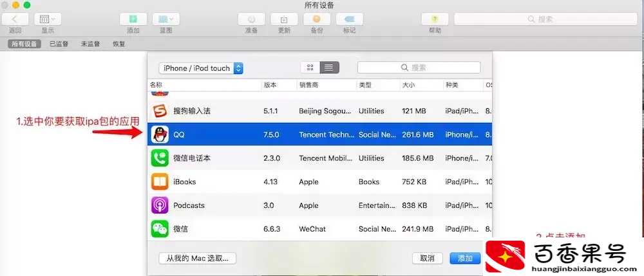This screenshot has width=644, height=276.
Task: Focus the main toolbar search field
Action: [545, 19]
